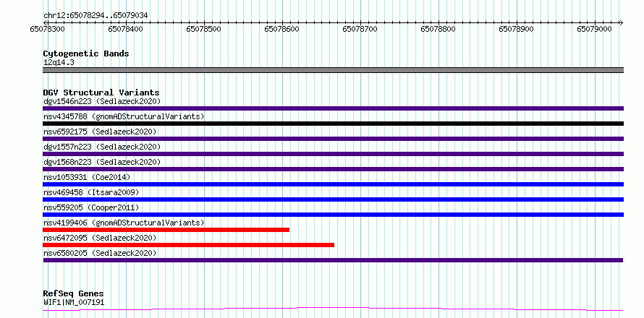Click the purple bar under dgv1557n223
The image size is (644, 318).
coord(333,154)
